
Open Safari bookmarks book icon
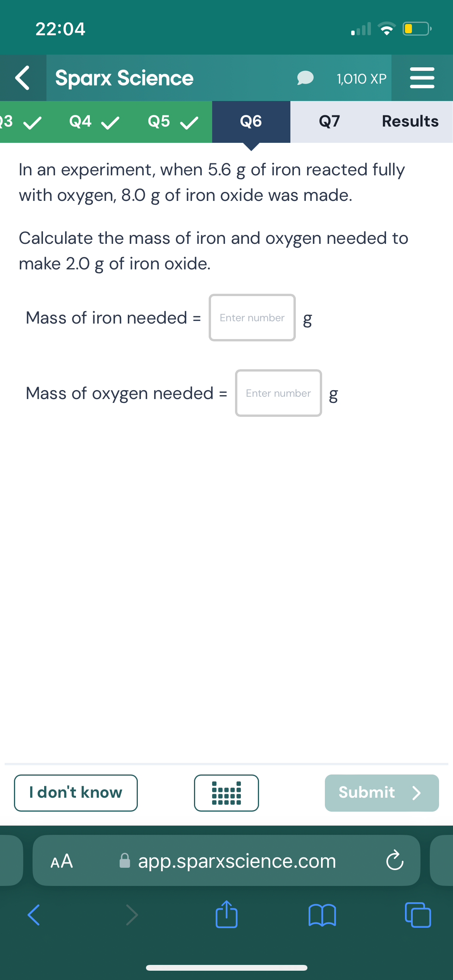tap(322, 915)
